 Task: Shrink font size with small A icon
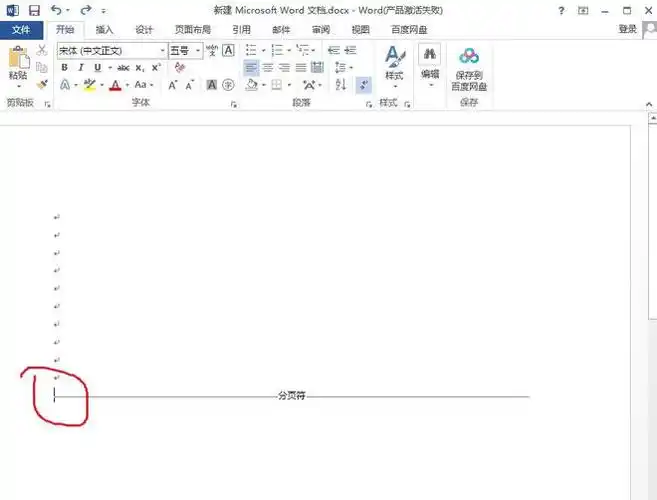189,85
